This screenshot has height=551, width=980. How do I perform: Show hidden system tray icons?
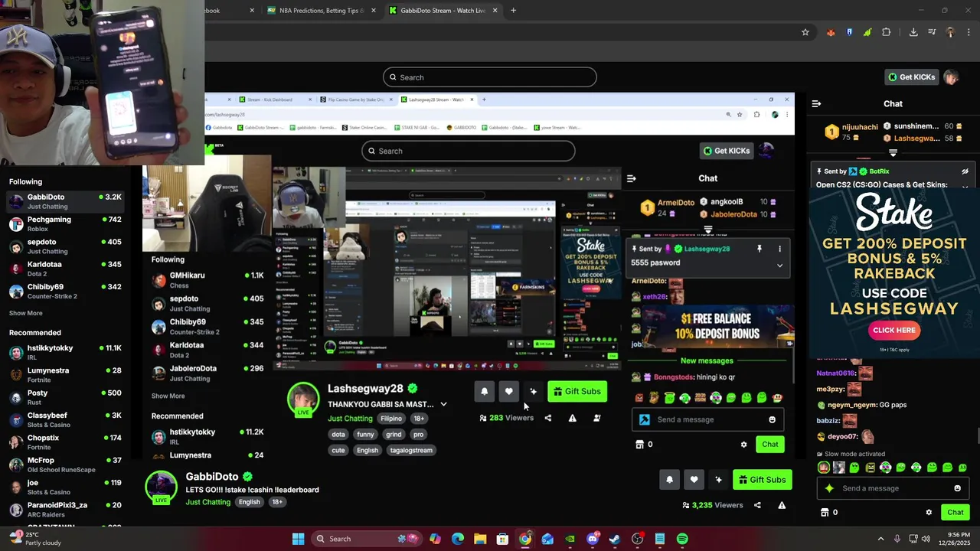pos(880,539)
